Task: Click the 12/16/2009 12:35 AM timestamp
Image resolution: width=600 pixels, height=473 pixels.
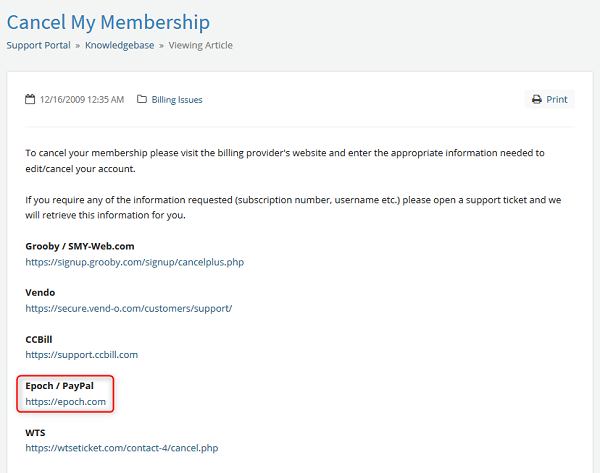Action: (x=82, y=99)
